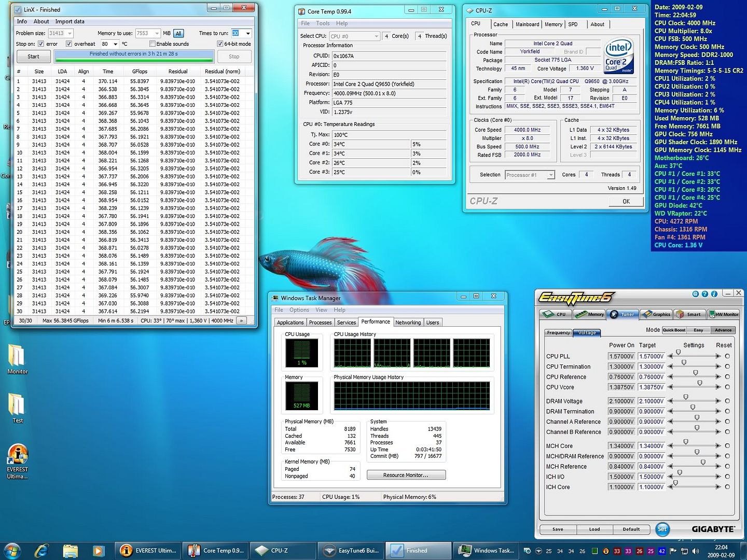Open the 'Import data' menu in LinX
The image size is (747, 560).
70,21
